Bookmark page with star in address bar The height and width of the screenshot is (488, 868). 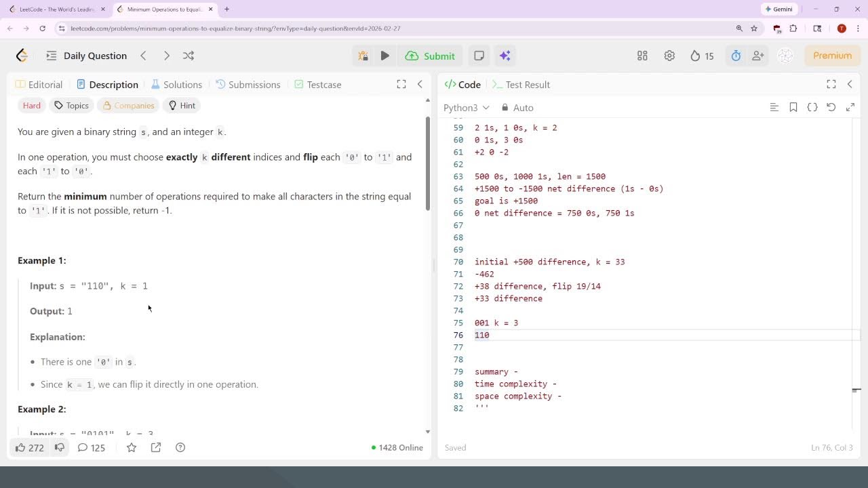click(x=754, y=28)
